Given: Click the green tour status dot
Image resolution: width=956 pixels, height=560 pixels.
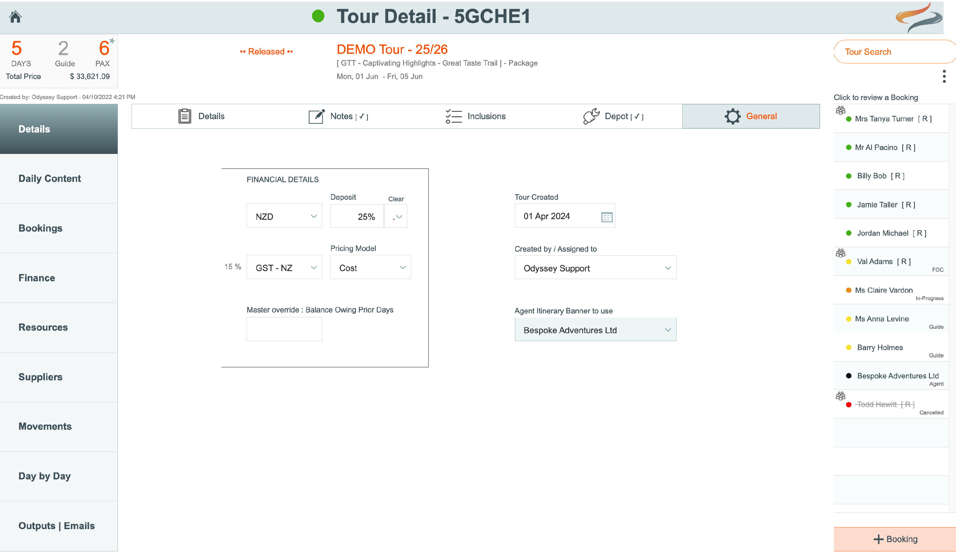Looking at the screenshot, I should [x=318, y=16].
